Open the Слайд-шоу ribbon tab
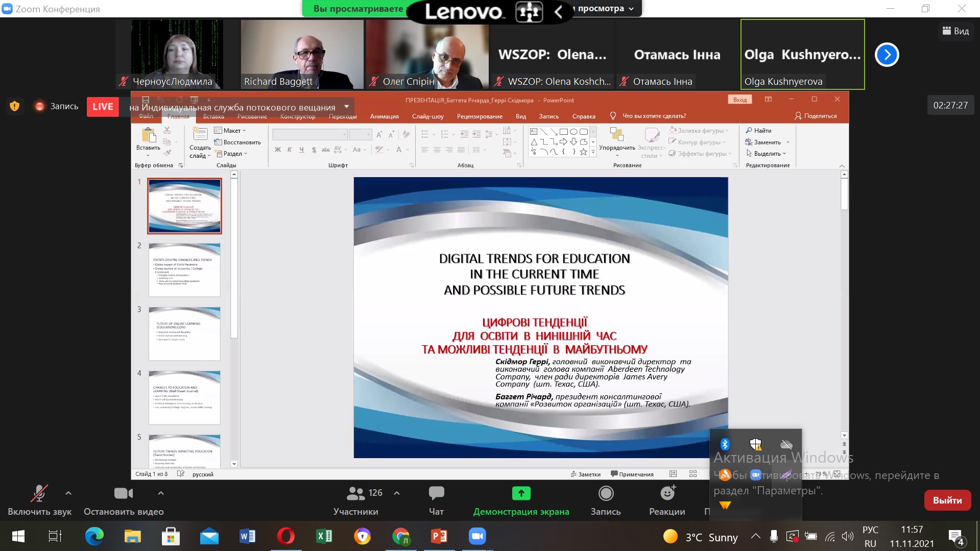 pyautogui.click(x=427, y=116)
